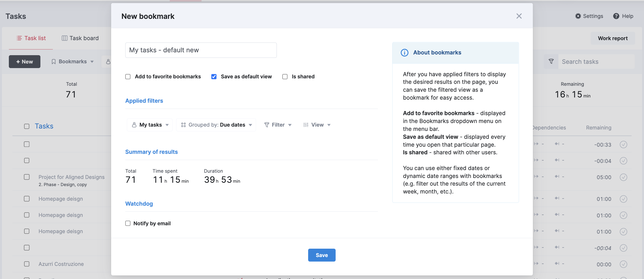
Task: Open the Filter dropdown
Action: 278,125
